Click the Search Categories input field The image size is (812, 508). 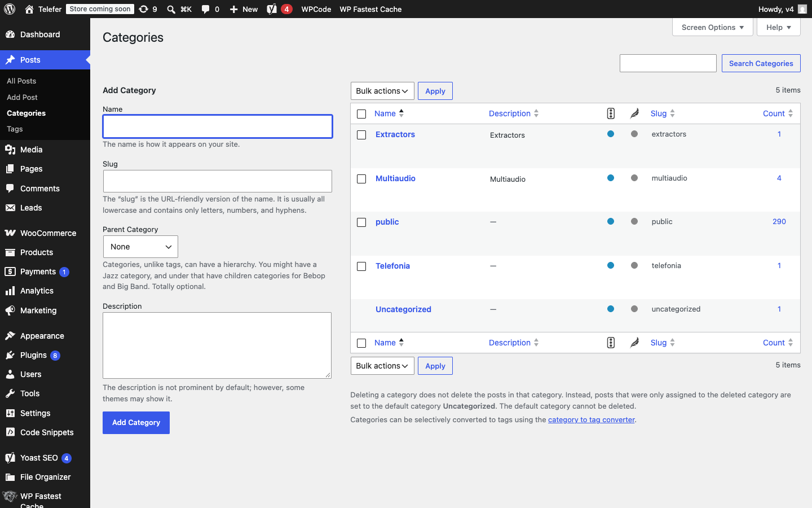pyautogui.click(x=668, y=63)
